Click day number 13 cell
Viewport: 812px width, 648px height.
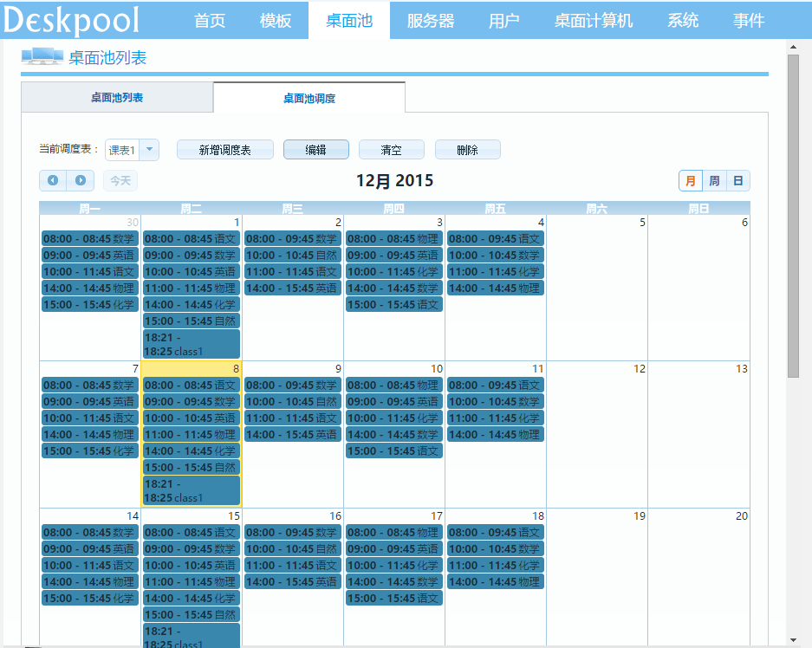point(698,434)
